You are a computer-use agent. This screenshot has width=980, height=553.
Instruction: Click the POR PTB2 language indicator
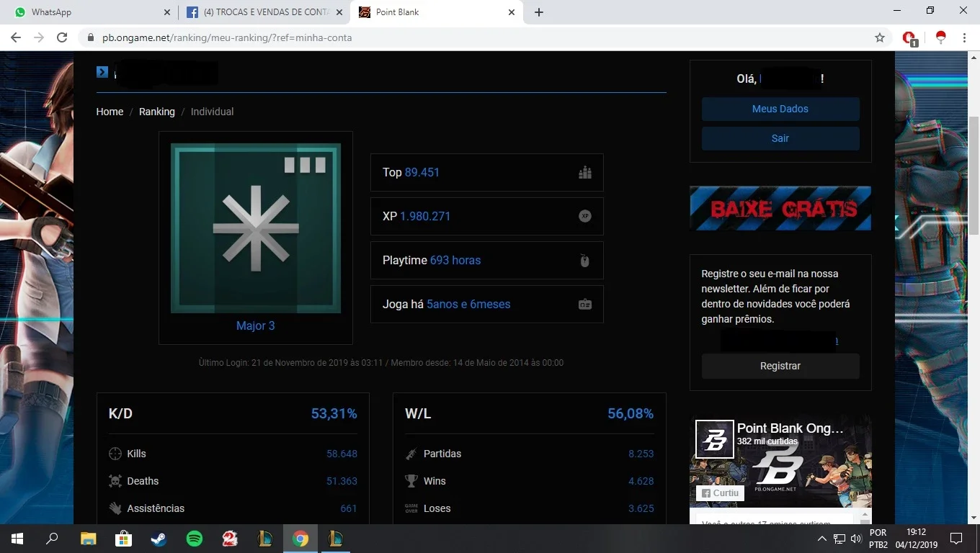[x=878, y=539]
